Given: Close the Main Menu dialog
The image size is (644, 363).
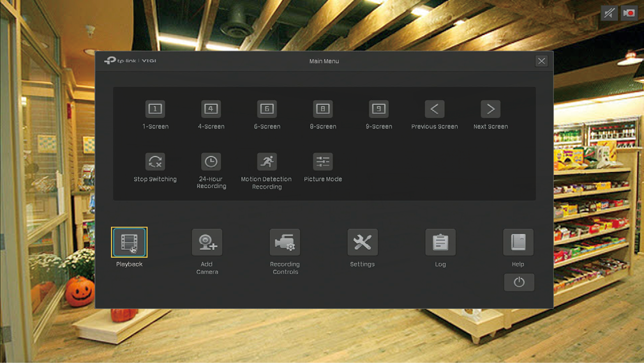Looking at the screenshot, I should point(541,61).
